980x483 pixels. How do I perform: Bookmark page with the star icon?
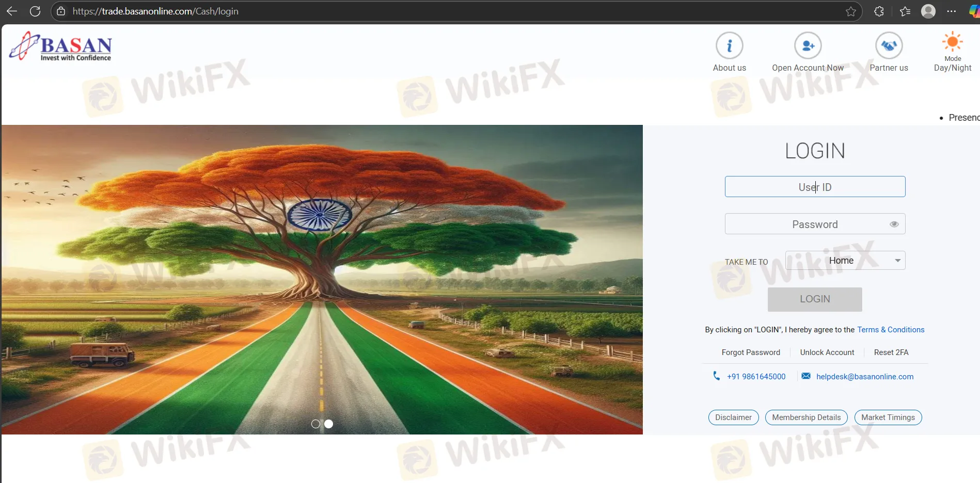click(851, 11)
